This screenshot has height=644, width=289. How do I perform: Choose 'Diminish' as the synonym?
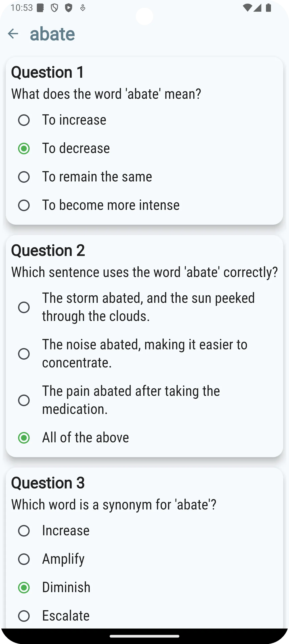pyautogui.click(x=144, y=587)
